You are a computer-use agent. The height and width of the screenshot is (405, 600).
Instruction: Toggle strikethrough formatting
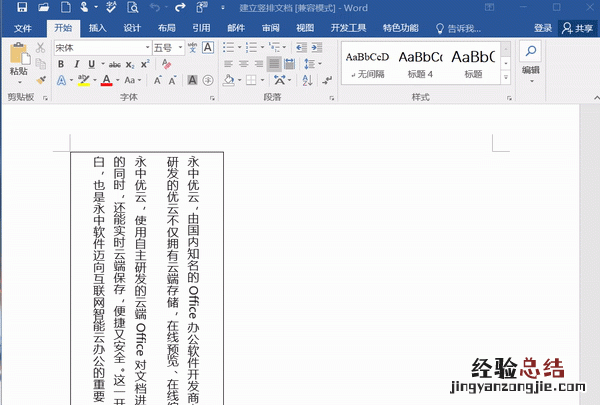pos(115,65)
